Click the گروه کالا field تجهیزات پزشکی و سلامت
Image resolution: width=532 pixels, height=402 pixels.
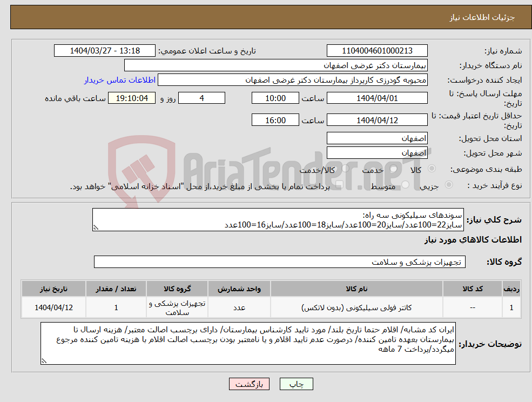coord(280,262)
